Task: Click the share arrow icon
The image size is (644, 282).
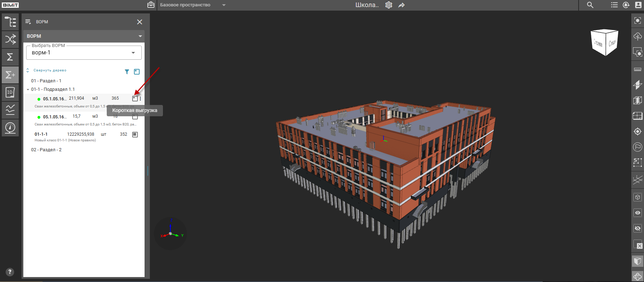Action: 402,5
